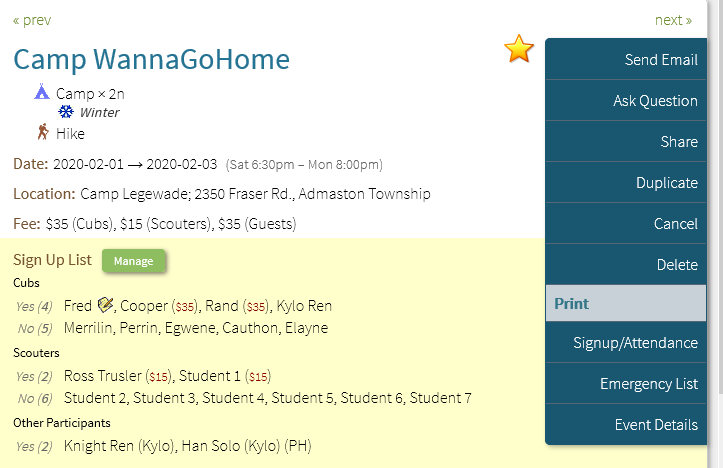Select Event Details print option
The image size is (723, 468).
click(626, 425)
